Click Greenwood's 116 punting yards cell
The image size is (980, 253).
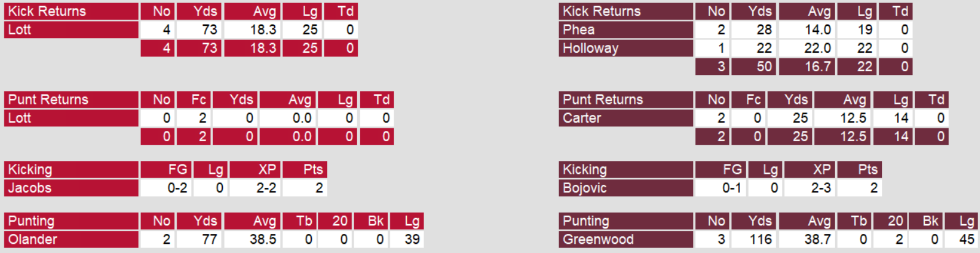(x=760, y=239)
